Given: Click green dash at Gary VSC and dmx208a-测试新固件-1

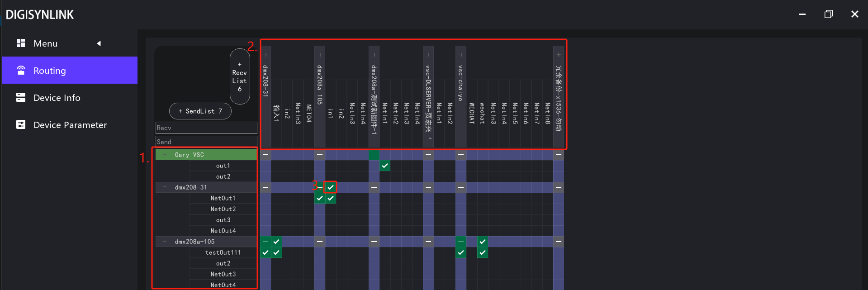Looking at the screenshot, I should click(x=374, y=155).
